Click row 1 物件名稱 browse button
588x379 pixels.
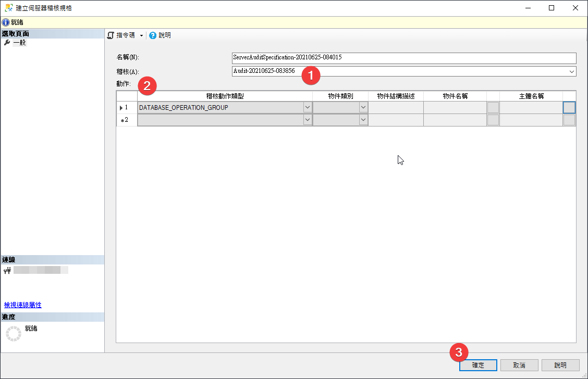pos(493,108)
